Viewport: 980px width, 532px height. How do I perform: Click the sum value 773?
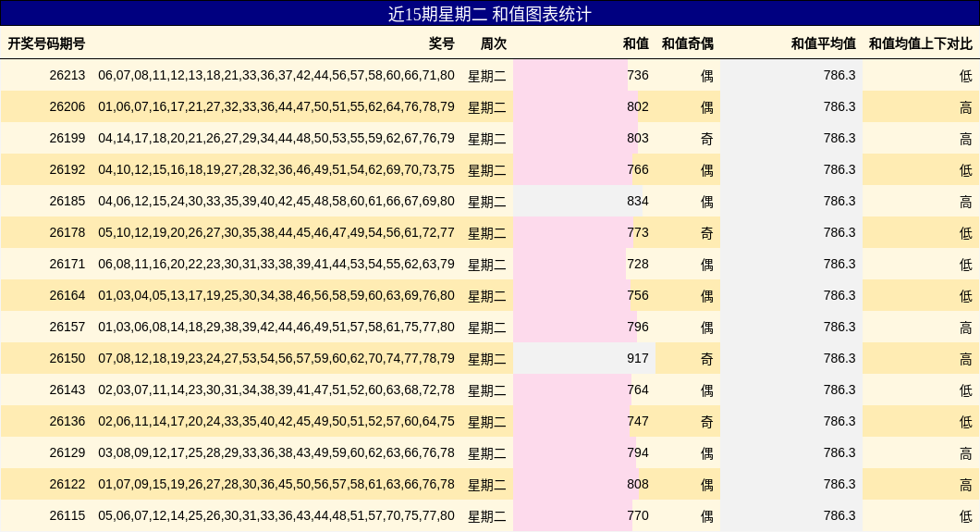pos(638,232)
